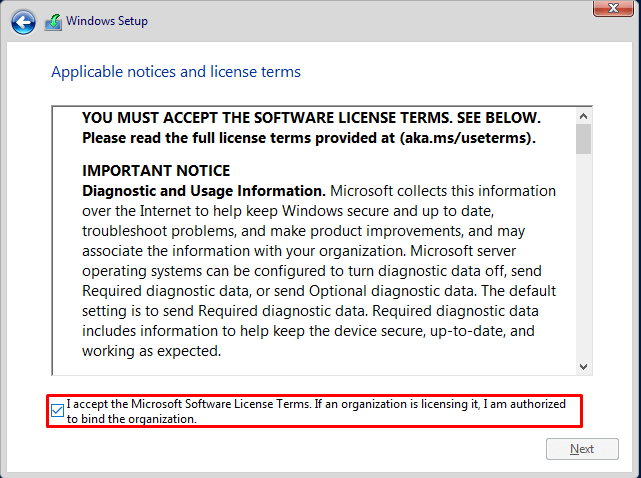
Task: Click the scrollbar track below the thumb
Action: pos(584,260)
